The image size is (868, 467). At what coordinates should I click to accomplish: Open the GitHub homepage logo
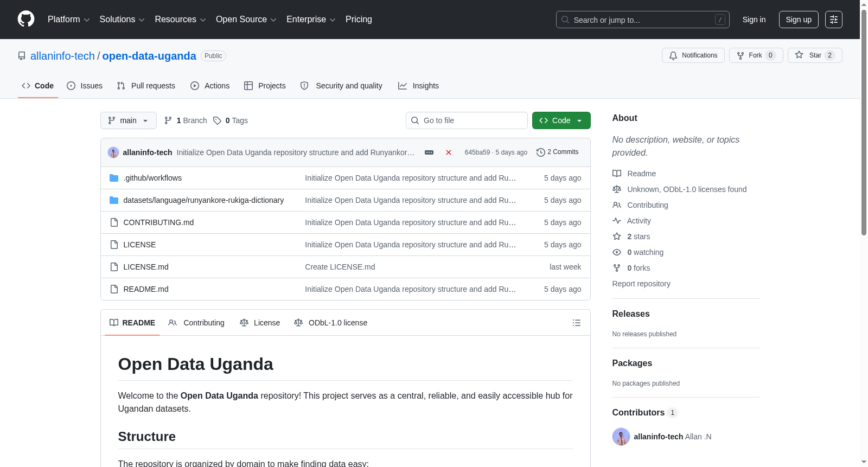(26, 20)
